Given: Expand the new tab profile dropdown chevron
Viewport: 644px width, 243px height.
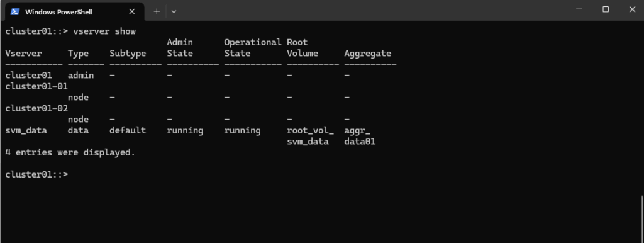Looking at the screenshot, I should pyautogui.click(x=174, y=11).
